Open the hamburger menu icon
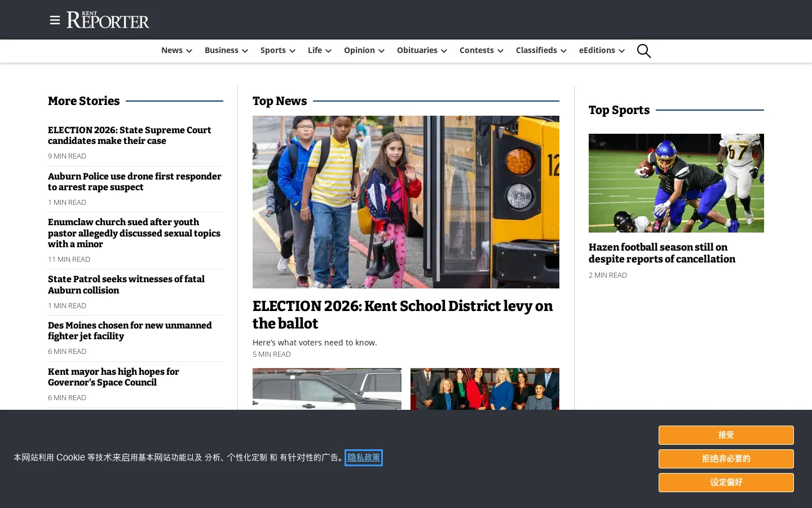Viewport: 812px width, 508px height. 55,20
